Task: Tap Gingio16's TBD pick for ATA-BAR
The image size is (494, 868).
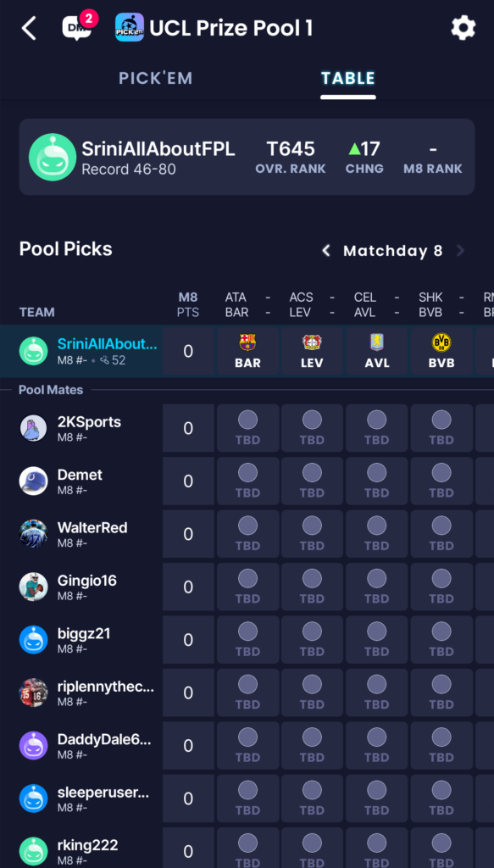Action: coord(247,587)
